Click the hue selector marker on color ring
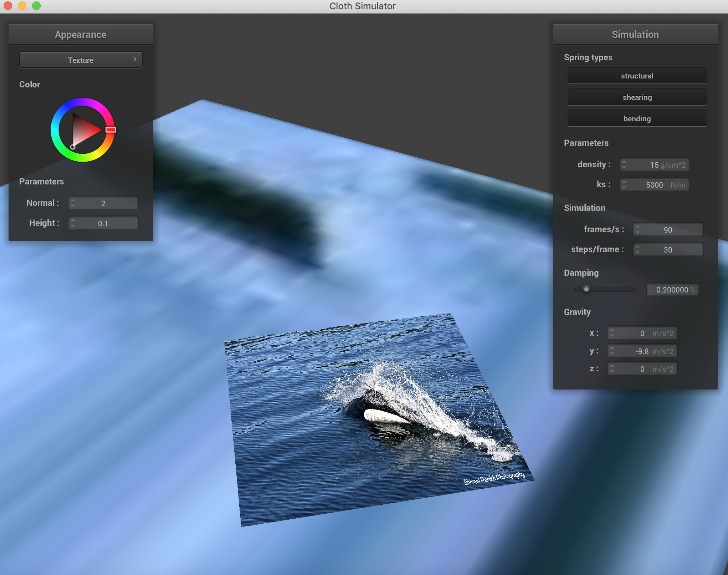Viewport: 728px width, 575px height. click(x=111, y=130)
